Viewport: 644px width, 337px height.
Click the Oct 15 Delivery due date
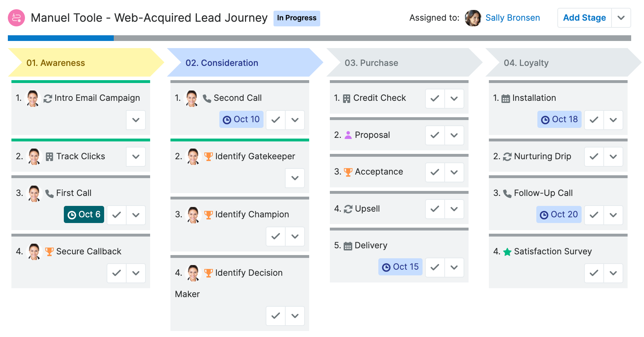coord(400,267)
